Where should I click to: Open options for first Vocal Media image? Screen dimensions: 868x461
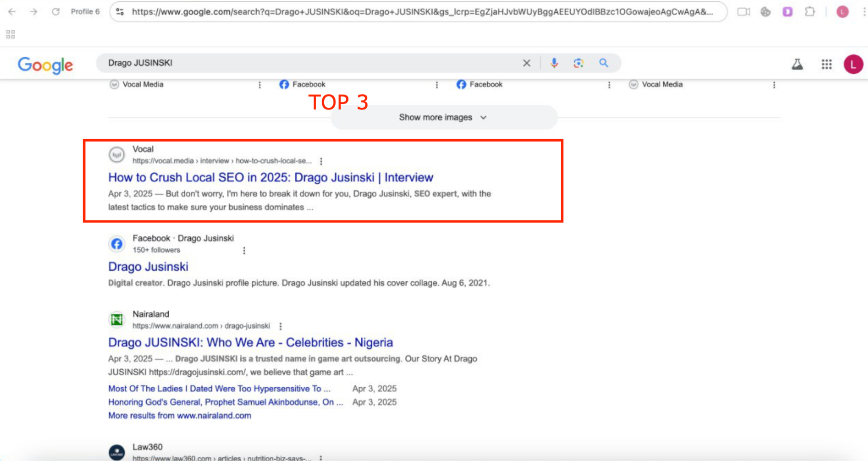point(260,85)
